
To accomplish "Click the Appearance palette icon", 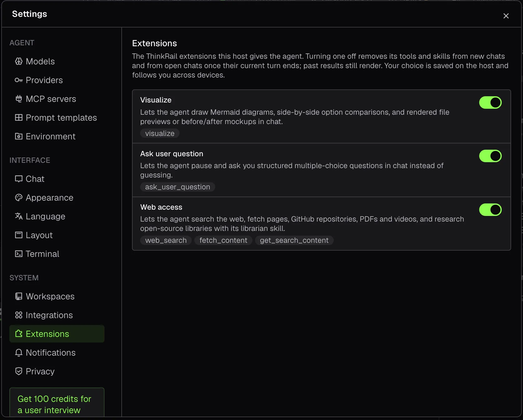I will [19, 197].
